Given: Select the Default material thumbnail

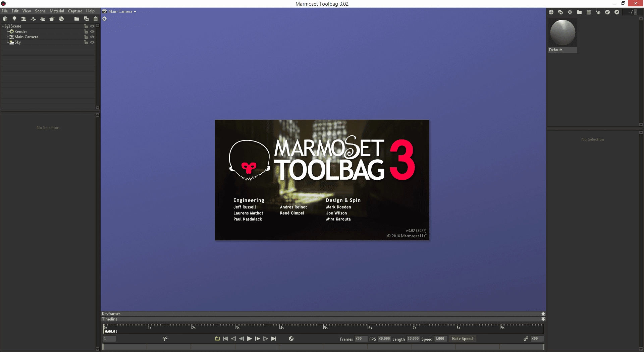Looking at the screenshot, I should click(x=563, y=33).
